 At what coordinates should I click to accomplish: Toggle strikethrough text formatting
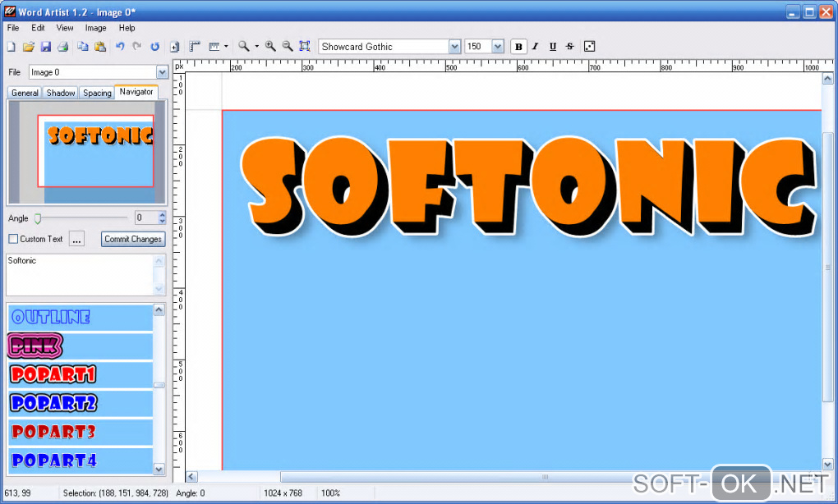point(570,47)
